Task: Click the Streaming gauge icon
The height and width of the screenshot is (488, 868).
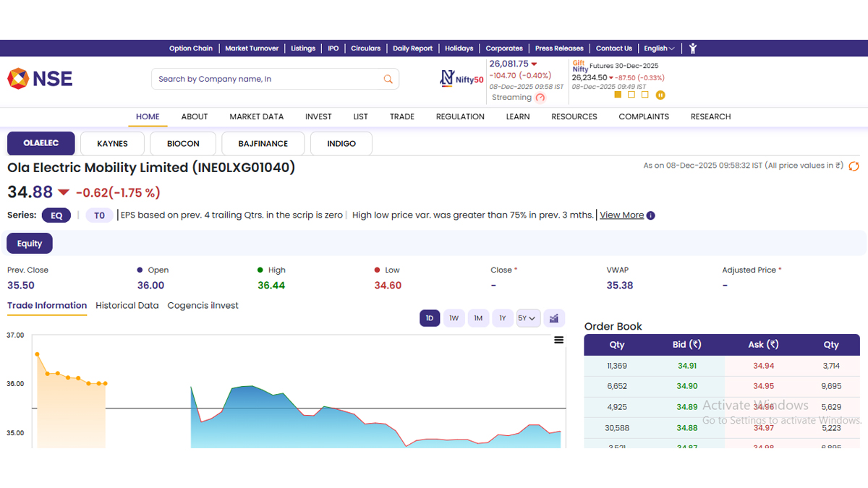Action: [540, 98]
